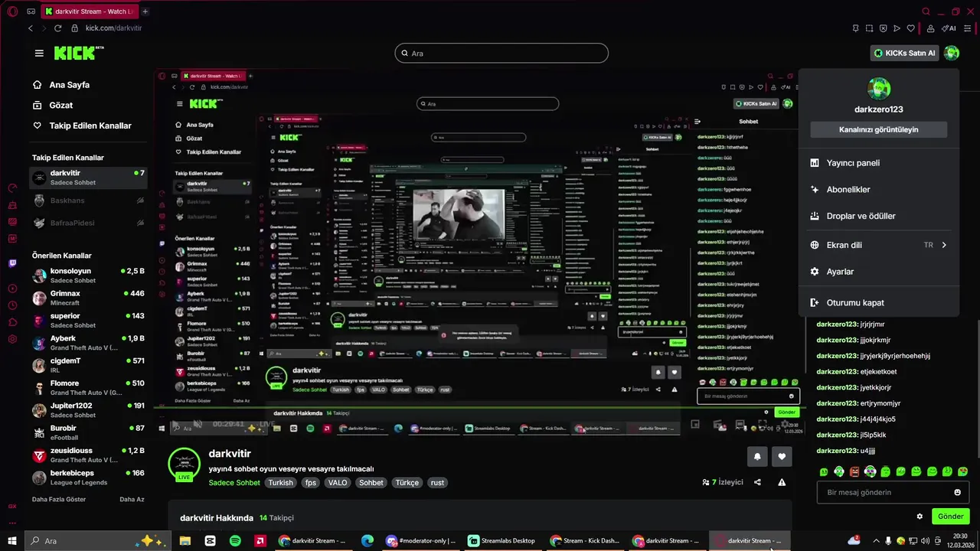Click Daha Fazla Göster under recommended channels
Screen dimensions: 980x551
57,499
